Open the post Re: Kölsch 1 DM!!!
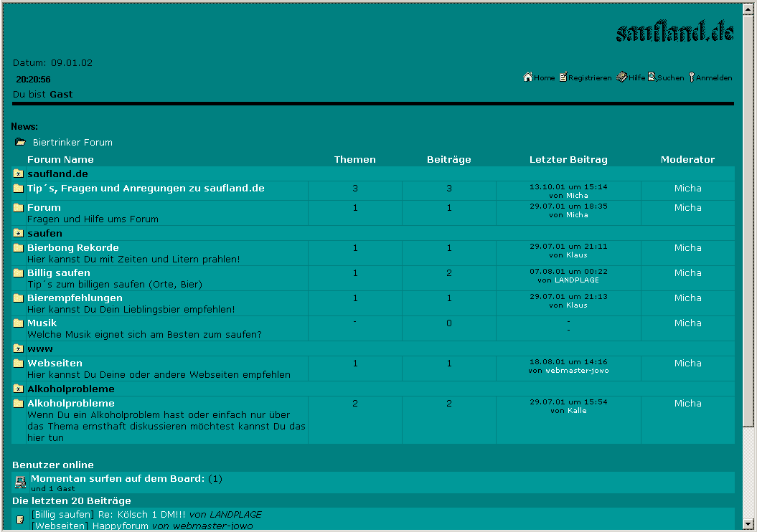 (141, 514)
